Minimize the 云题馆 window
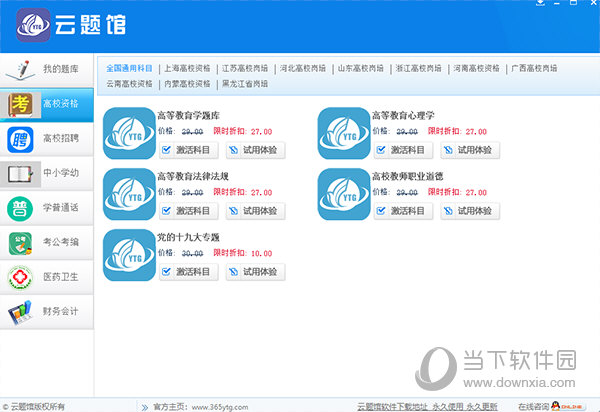Screen dimensions: 600x412 [557, 3]
